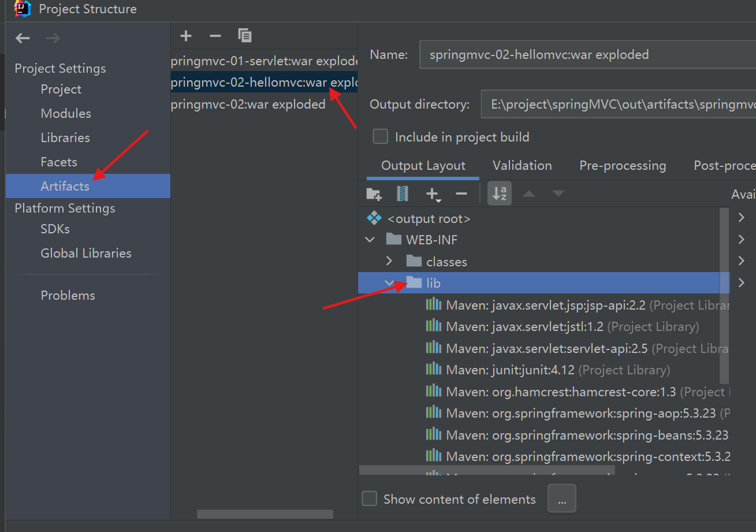Expand available element beside classes row
The image size is (756, 532).
tap(741, 261)
